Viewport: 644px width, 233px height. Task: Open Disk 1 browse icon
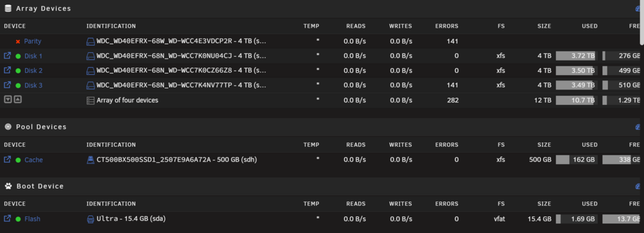(7, 55)
